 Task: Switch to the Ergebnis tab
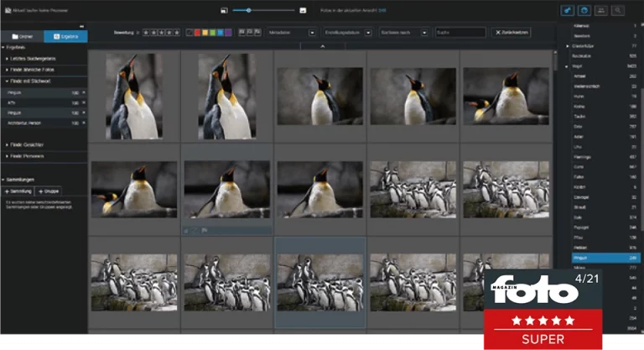(65, 37)
